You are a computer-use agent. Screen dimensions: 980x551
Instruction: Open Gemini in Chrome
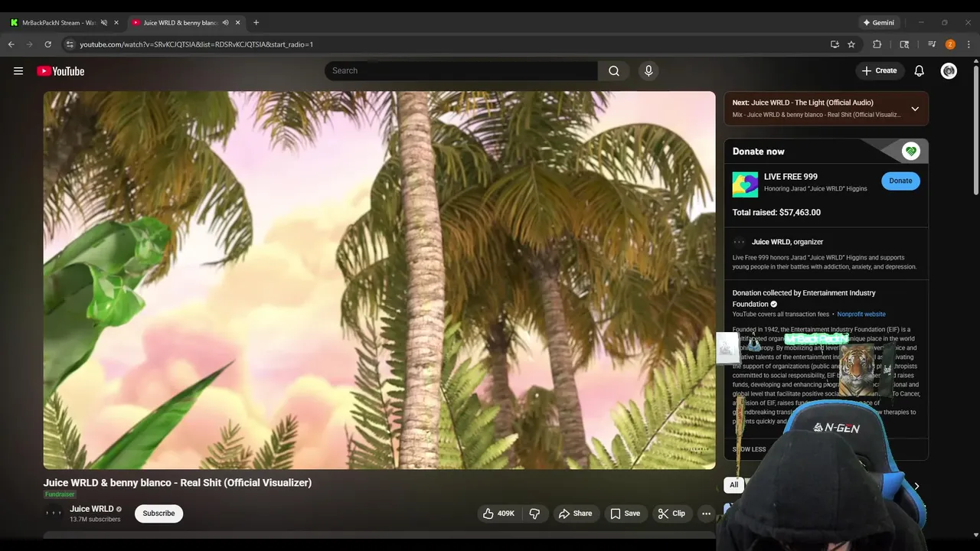[879, 23]
